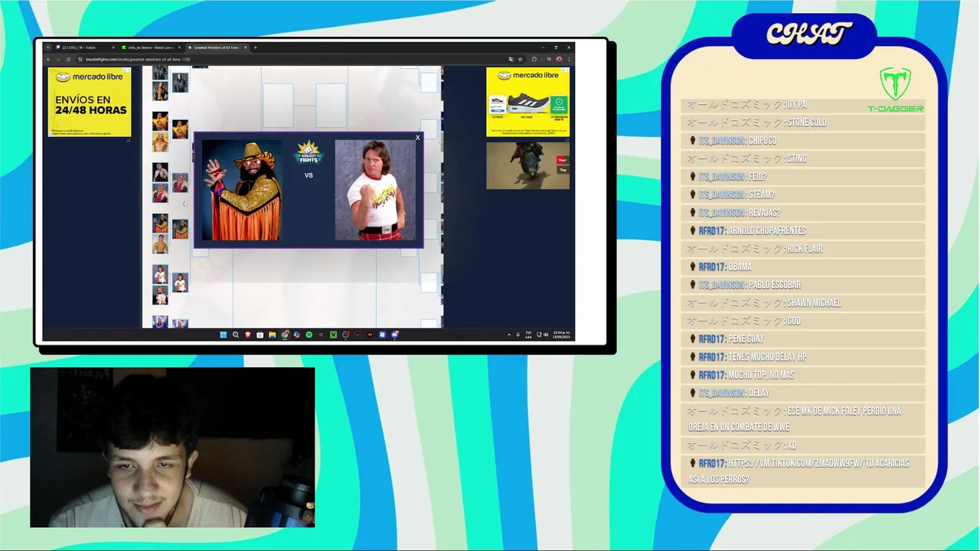Click the Bracket Fights logo in the popup

pos(309,152)
